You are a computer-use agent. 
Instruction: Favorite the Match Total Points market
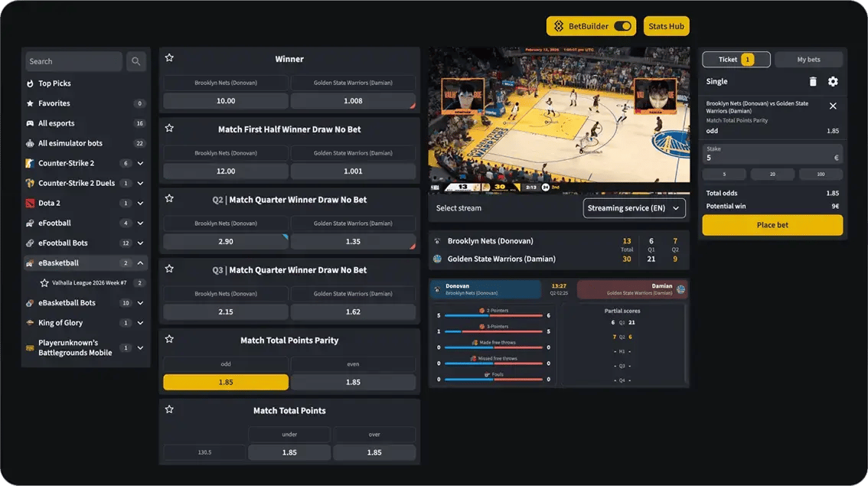click(169, 409)
